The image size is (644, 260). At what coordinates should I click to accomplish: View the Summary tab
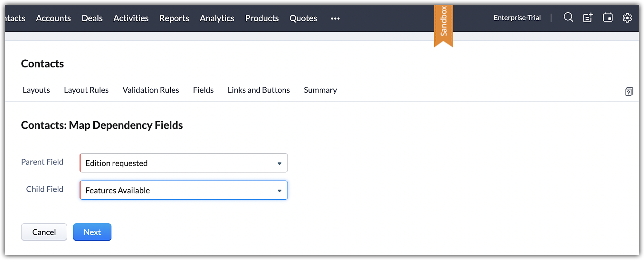tap(320, 90)
